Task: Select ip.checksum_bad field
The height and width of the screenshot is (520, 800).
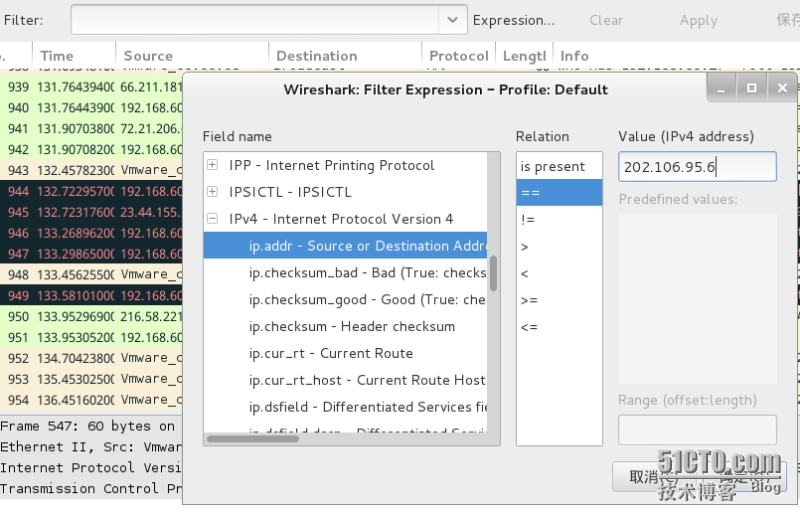Action: [x=345, y=273]
